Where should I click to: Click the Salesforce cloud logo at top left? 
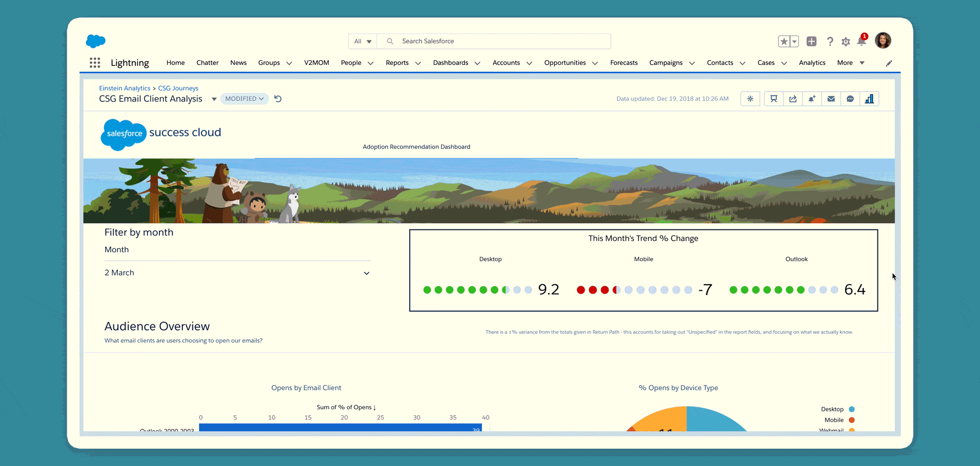[96, 41]
